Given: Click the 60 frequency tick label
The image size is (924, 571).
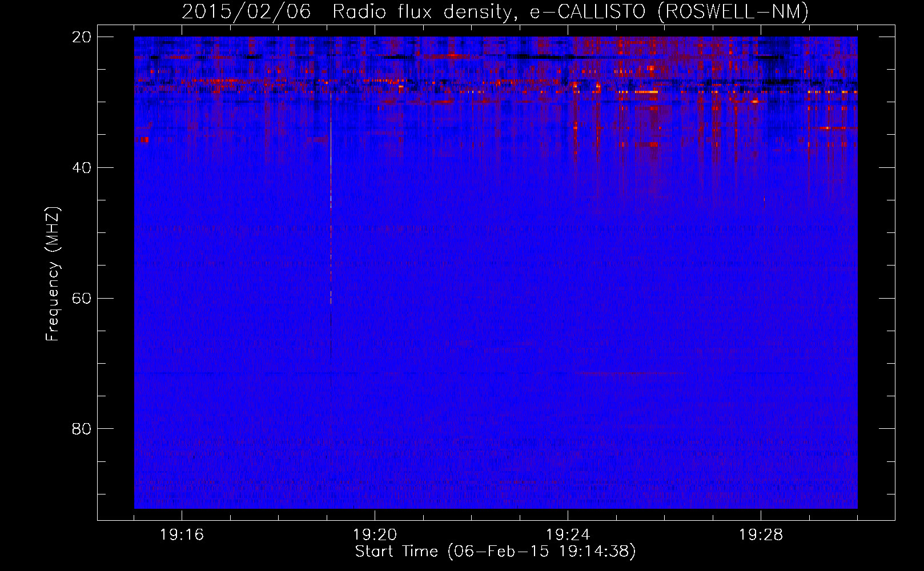Looking at the screenshot, I should (82, 299).
